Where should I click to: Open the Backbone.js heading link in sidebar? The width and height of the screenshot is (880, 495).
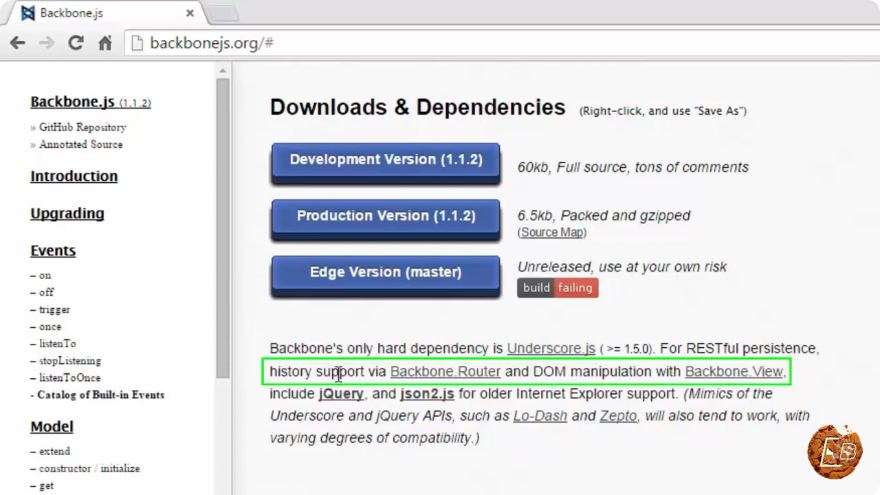(x=90, y=102)
